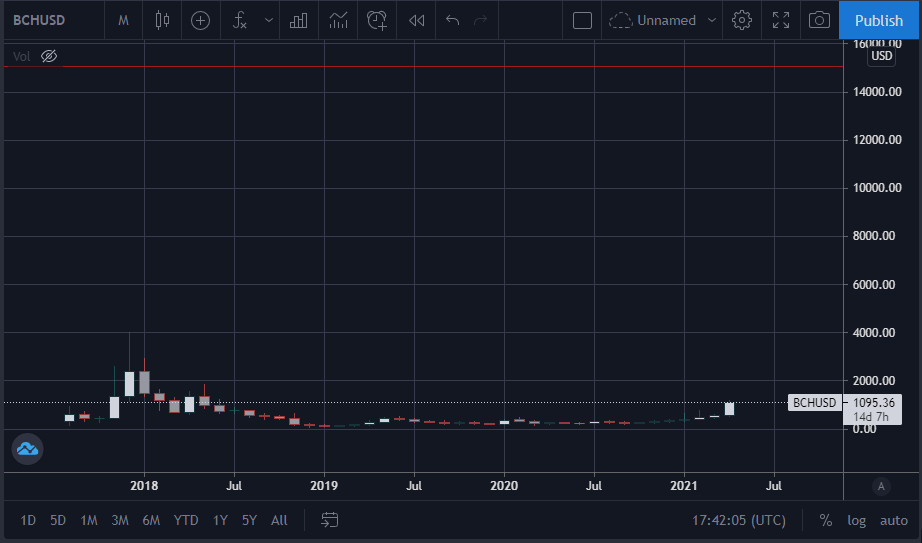Select the YTD time range
This screenshot has width=922, height=543.
point(186,520)
